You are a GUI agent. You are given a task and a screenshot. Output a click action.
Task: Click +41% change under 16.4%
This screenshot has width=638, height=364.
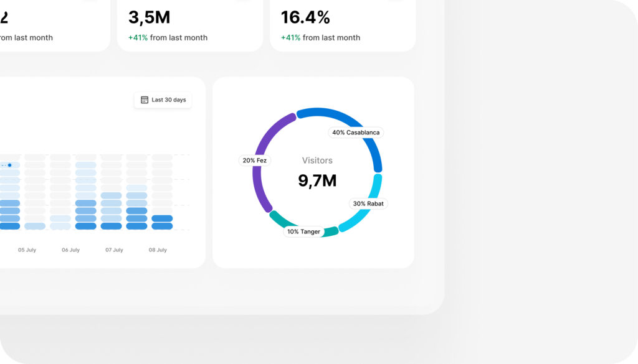click(290, 38)
